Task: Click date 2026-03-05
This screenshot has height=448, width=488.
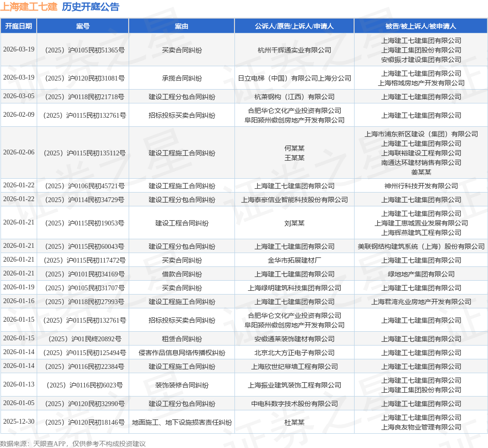Action: pyautogui.click(x=19, y=96)
